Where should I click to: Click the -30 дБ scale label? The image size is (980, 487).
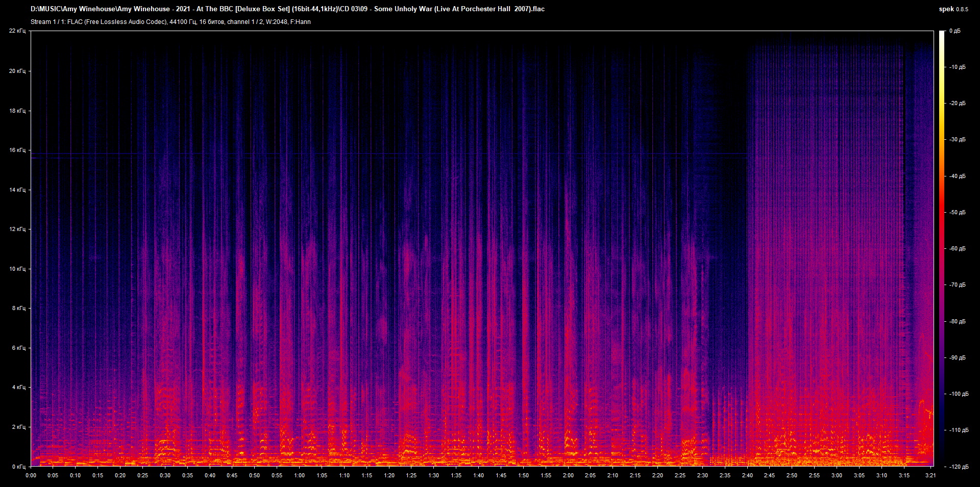[x=957, y=140]
